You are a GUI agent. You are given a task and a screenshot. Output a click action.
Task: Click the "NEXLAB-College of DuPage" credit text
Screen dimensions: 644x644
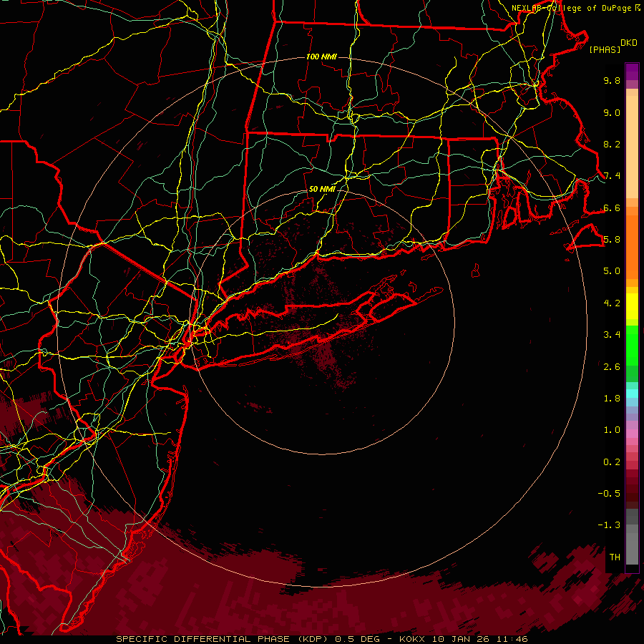[572, 8]
